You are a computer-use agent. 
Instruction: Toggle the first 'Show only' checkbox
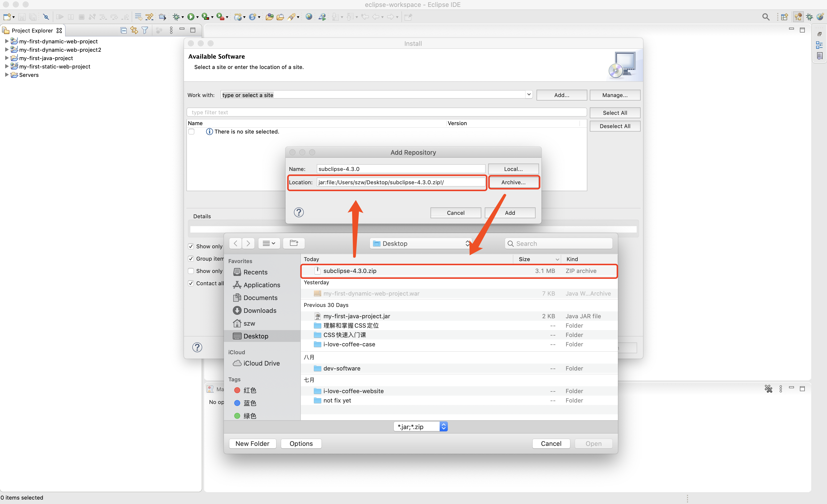pos(191,246)
